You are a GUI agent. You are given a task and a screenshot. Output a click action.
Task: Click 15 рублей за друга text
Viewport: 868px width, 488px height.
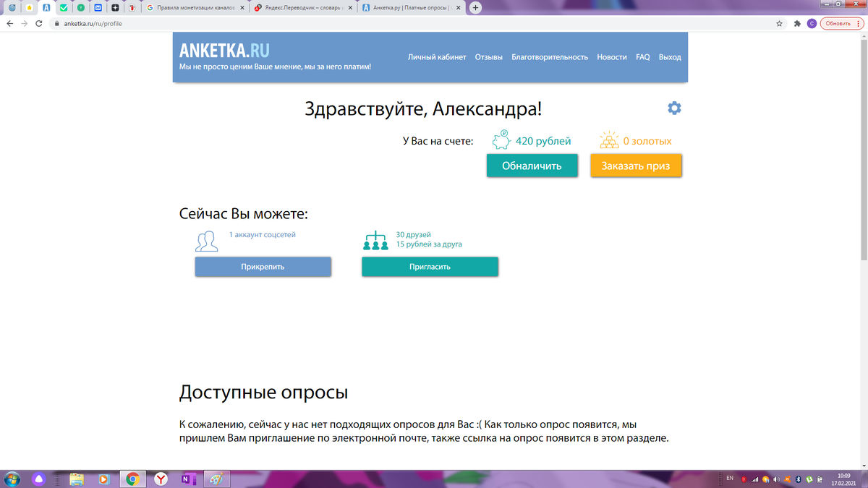[x=429, y=244]
